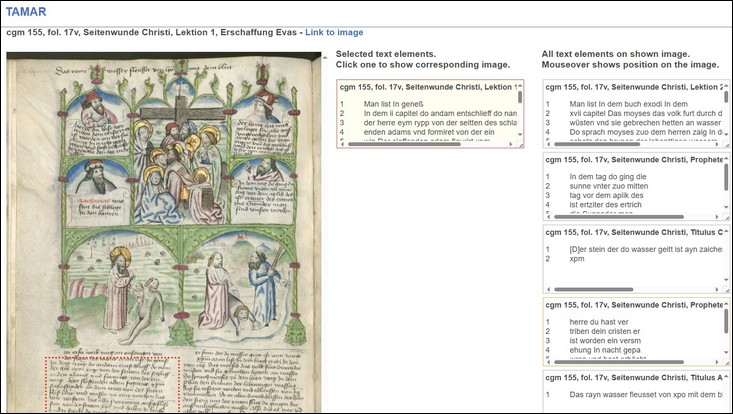The width and height of the screenshot is (733, 414).
Task: Click vertical scrollbar of selected Lektion 1 box
Action: click(520, 115)
